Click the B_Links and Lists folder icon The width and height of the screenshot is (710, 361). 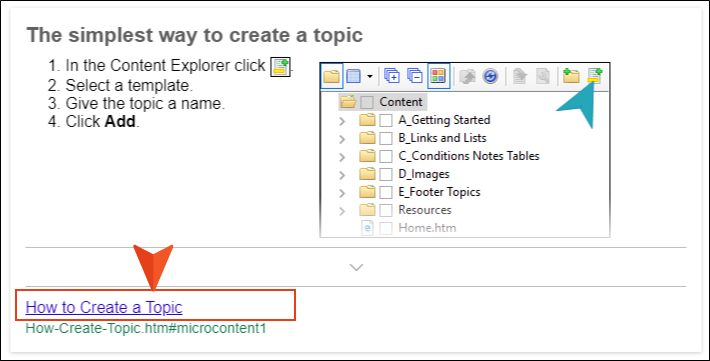pyautogui.click(x=367, y=137)
